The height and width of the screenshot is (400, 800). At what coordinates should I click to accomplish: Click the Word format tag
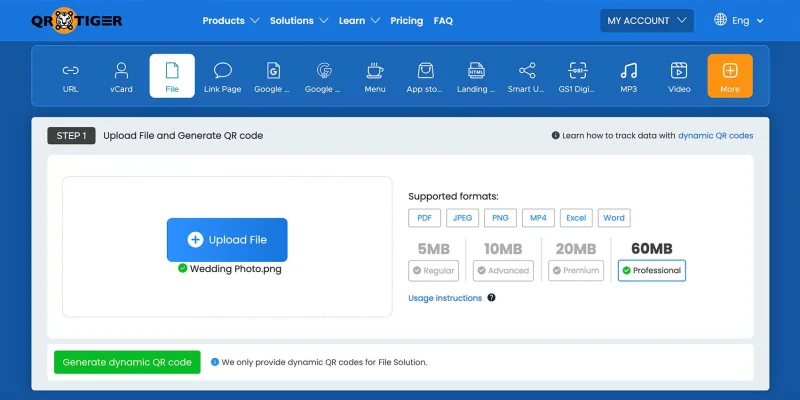pyautogui.click(x=614, y=218)
